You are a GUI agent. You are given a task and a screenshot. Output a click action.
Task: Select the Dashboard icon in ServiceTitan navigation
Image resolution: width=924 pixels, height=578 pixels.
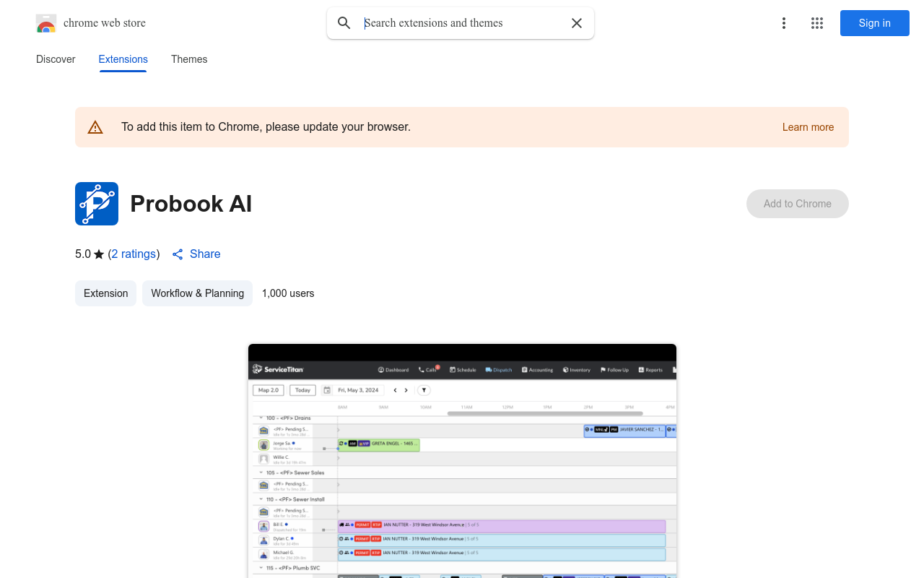point(382,370)
